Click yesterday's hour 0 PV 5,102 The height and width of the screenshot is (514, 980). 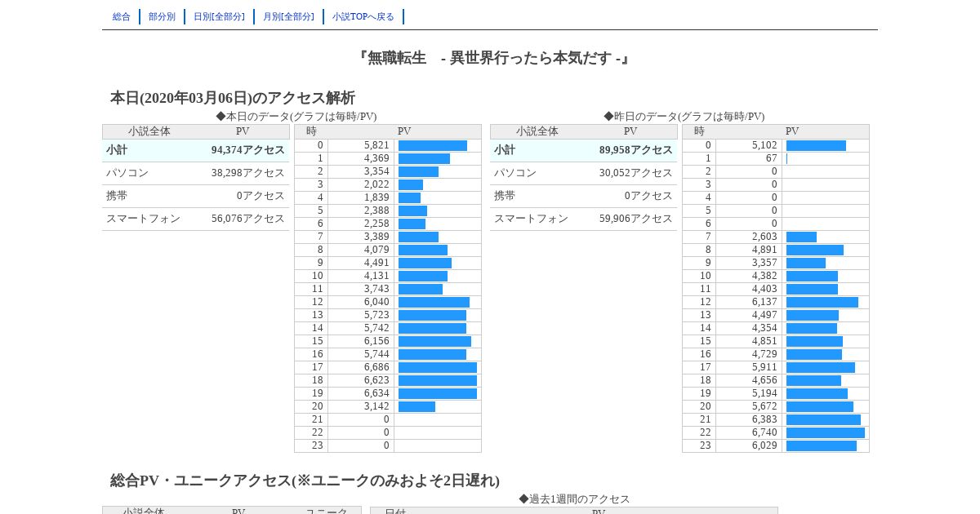click(x=764, y=145)
